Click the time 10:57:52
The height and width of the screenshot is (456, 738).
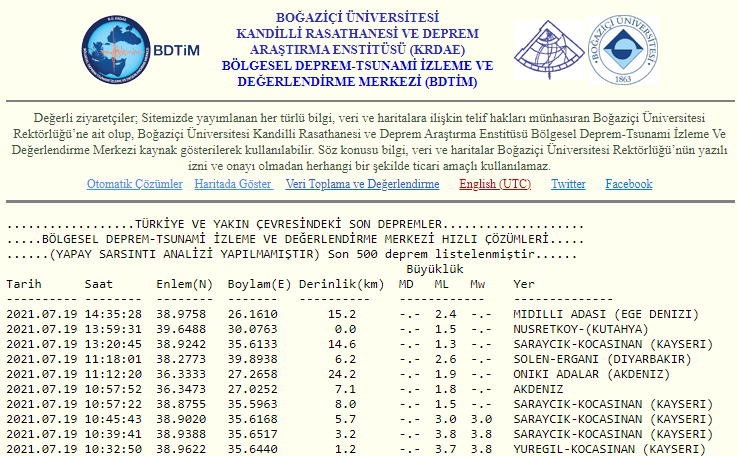(x=113, y=390)
